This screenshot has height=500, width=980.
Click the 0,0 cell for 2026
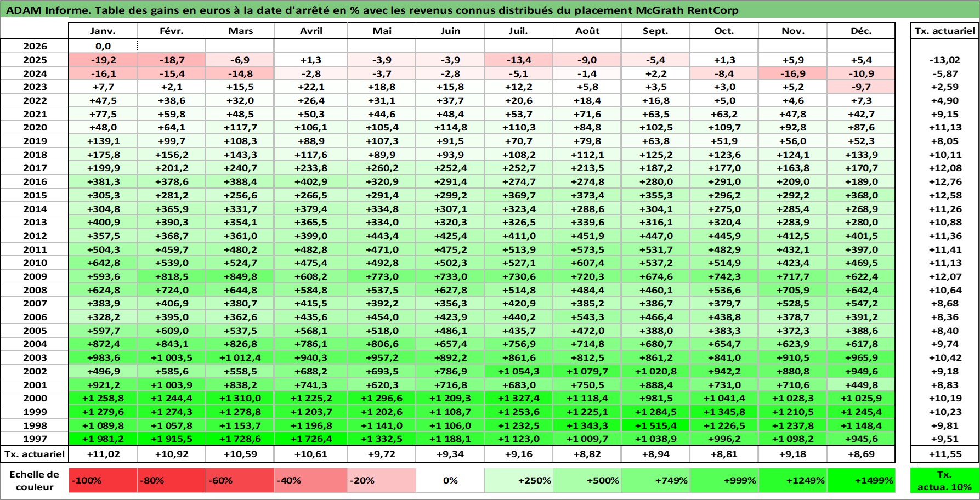pyautogui.click(x=103, y=46)
